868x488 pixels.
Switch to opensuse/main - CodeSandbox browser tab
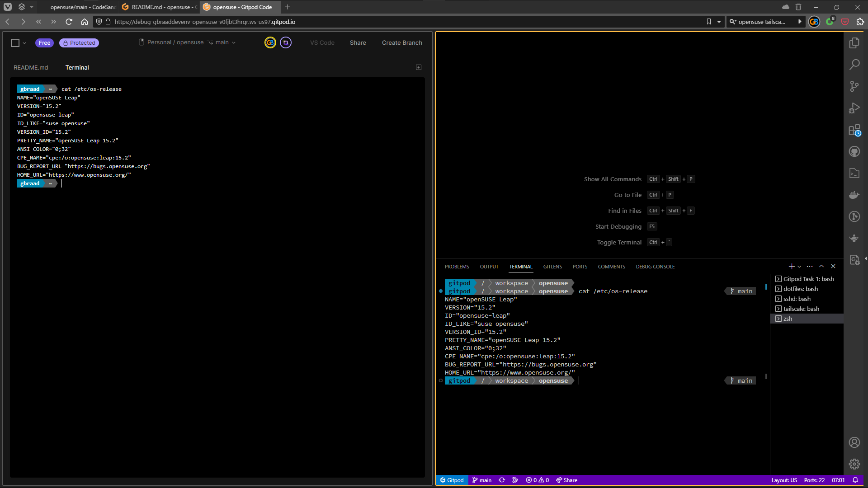(77, 7)
